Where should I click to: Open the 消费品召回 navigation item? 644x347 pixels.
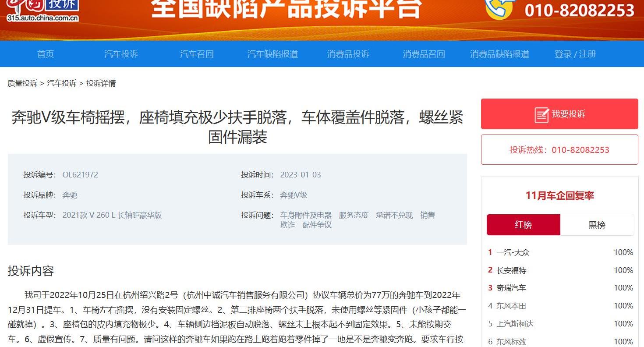click(x=424, y=54)
